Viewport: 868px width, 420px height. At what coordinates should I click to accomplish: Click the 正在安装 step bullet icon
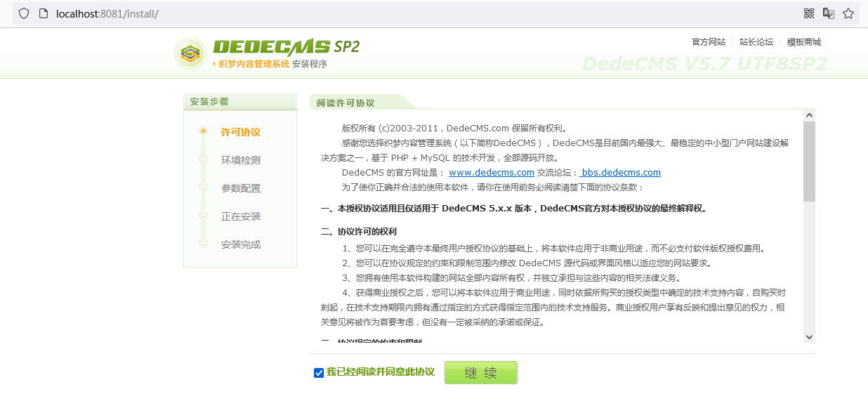(x=204, y=216)
